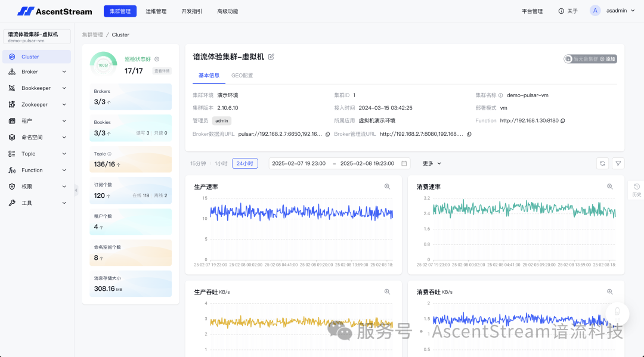Click the refresh icon above the charts
The height and width of the screenshot is (357, 644).
pyautogui.click(x=602, y=163)
